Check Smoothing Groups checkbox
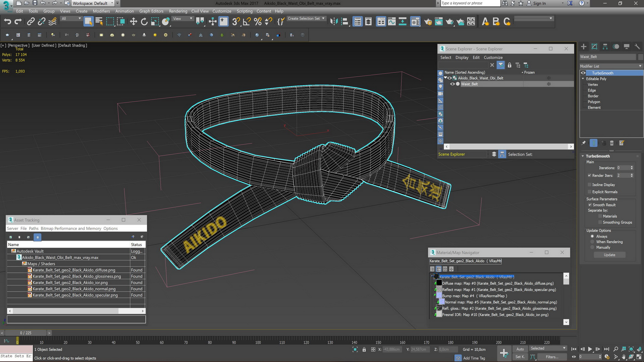Image resolution: width=644 pixels, height=362 pixels. [x=600, y=222]
